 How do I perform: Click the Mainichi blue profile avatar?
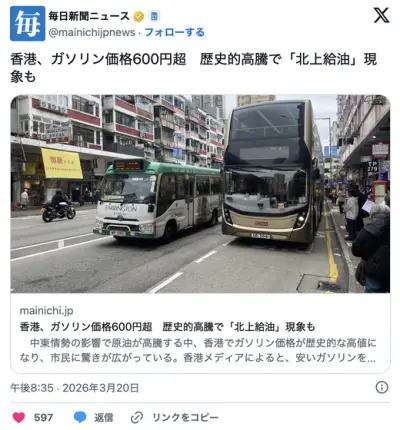27,23
